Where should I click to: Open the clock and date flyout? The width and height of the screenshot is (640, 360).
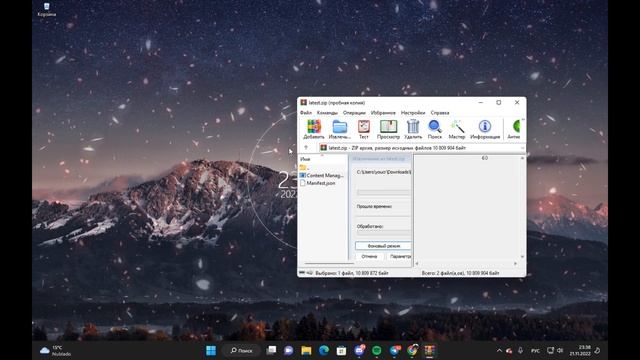(580, 350)
